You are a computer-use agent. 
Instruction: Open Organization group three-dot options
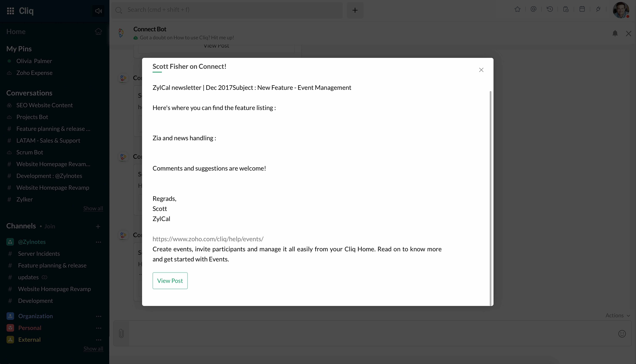click(x=98, y=316)
